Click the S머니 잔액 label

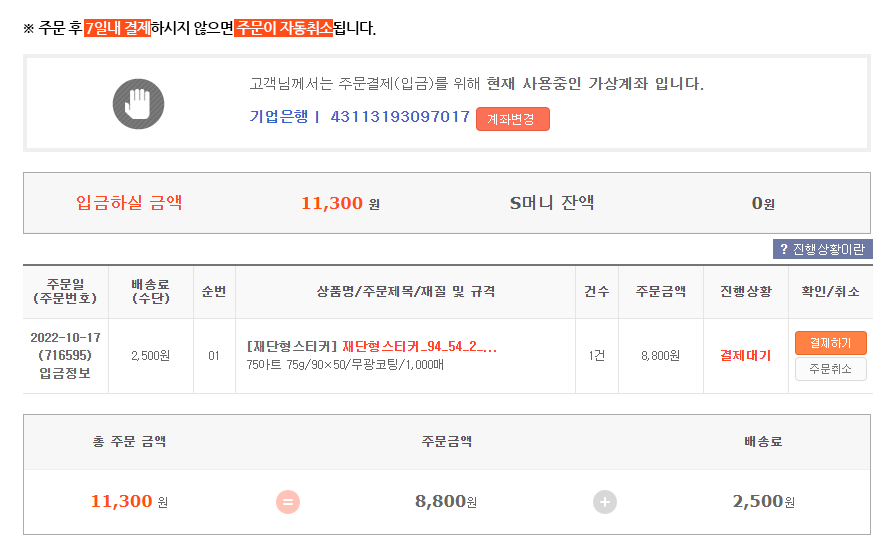[x=552, y=203]
